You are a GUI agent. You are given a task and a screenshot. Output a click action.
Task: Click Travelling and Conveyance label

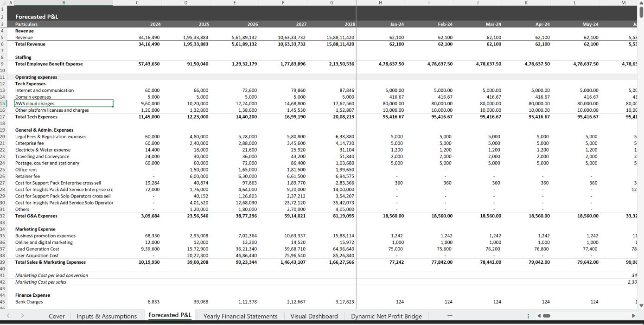coord(42,156)
